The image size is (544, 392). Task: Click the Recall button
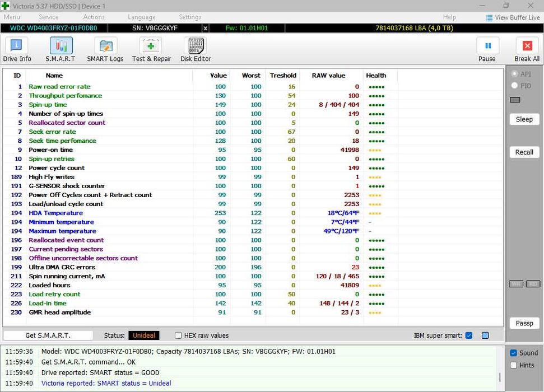coord(524,152)
